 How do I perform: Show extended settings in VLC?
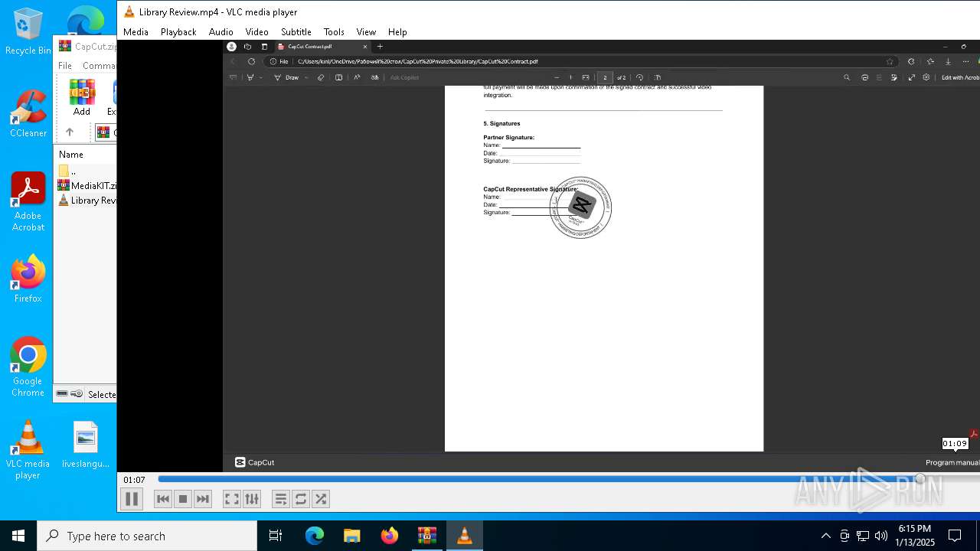(252, 499)
